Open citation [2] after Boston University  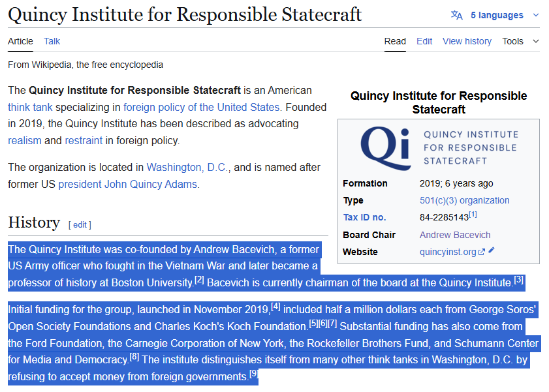(x=199, y=280)
